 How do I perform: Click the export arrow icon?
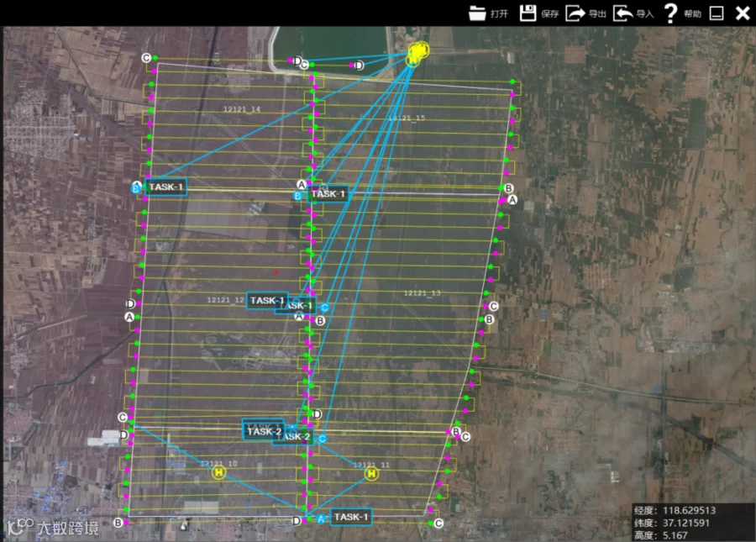pos(575,13)
